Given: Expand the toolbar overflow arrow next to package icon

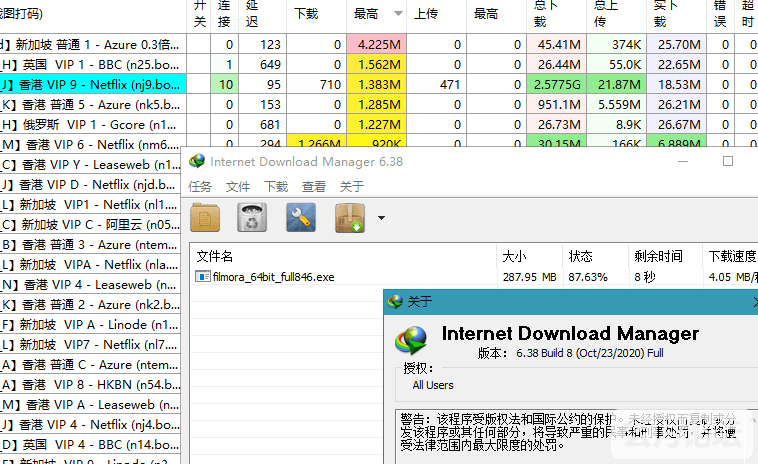Looking at the screenshot, I should tap(381, 218).
